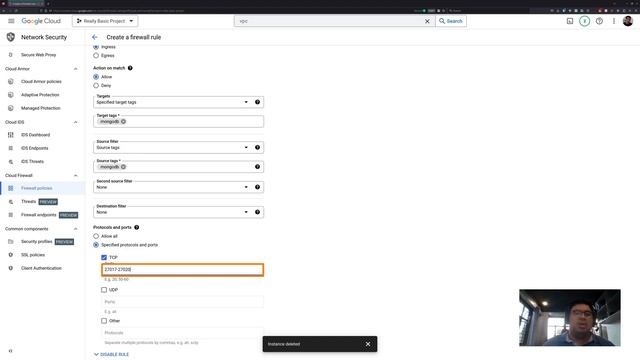This screenshot has width=640, height=360.
Task: Open Secure Web Proxy page
Action: click(38, 55)
